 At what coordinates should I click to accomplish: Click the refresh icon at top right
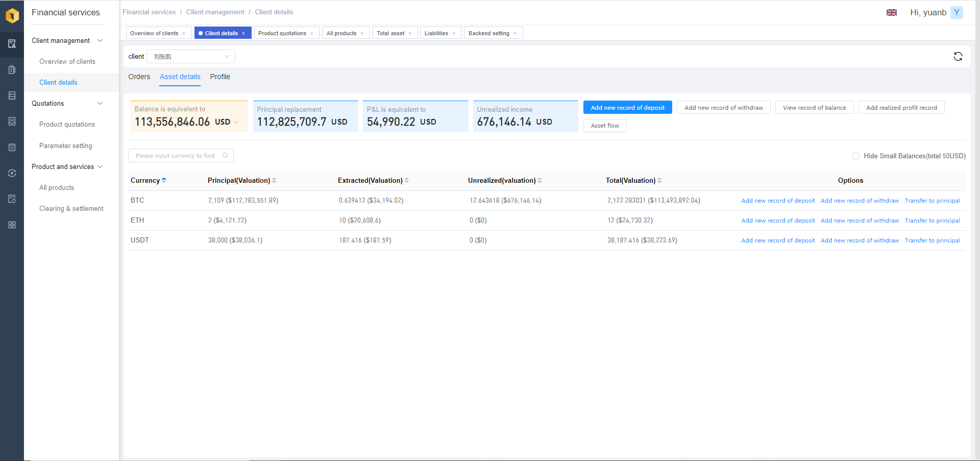click(958, 57)
